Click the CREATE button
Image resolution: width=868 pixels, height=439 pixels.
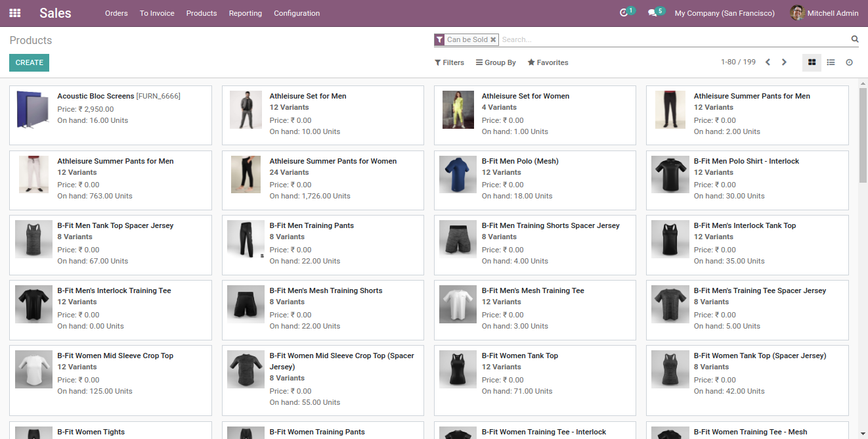pyautogui.click(x=29, y=62)
